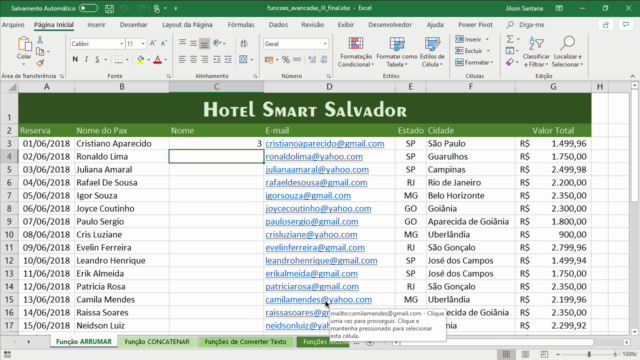Viewport: 640px width, 360px height.
Task: Open leandrohenrique@gmail.com email link
Action: click(x=321, y=260)
